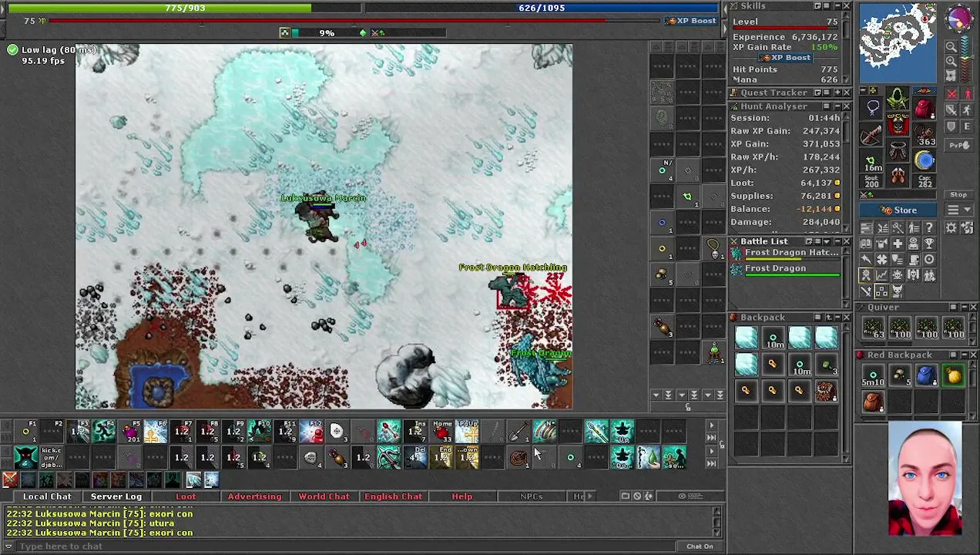Select the crossbow weapon slot
The image size is (980, 555).
coord(871,133)
